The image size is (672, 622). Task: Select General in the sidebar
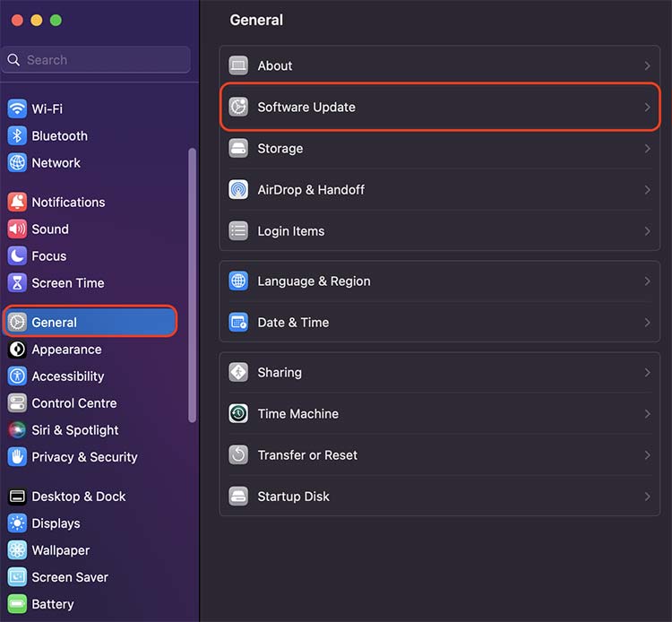coord(90,322)
